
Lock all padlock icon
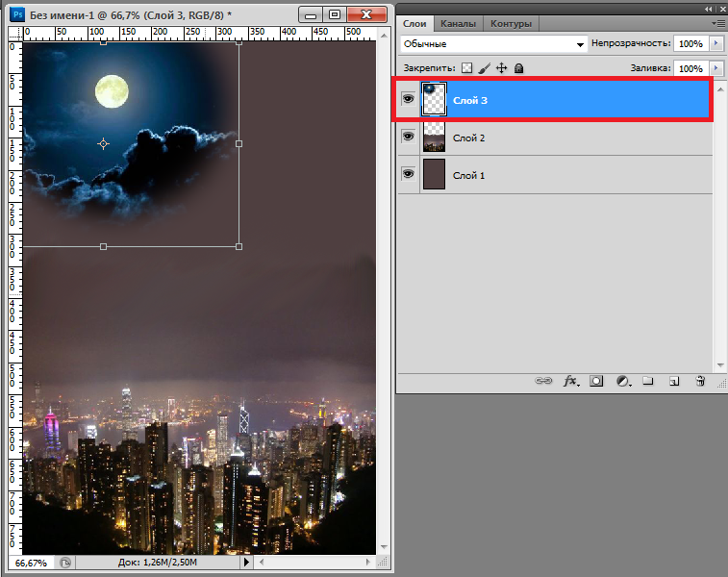pos(518,68)
